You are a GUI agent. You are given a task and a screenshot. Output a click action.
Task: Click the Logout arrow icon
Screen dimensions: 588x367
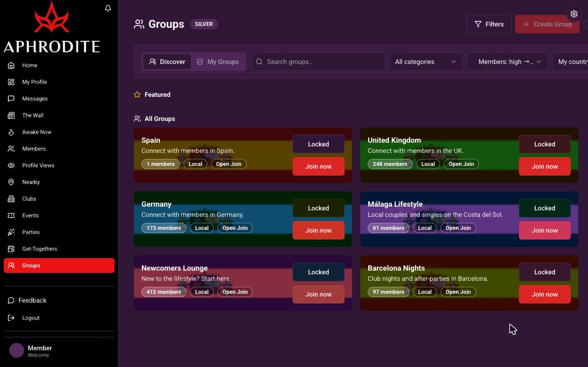(11, 318)
